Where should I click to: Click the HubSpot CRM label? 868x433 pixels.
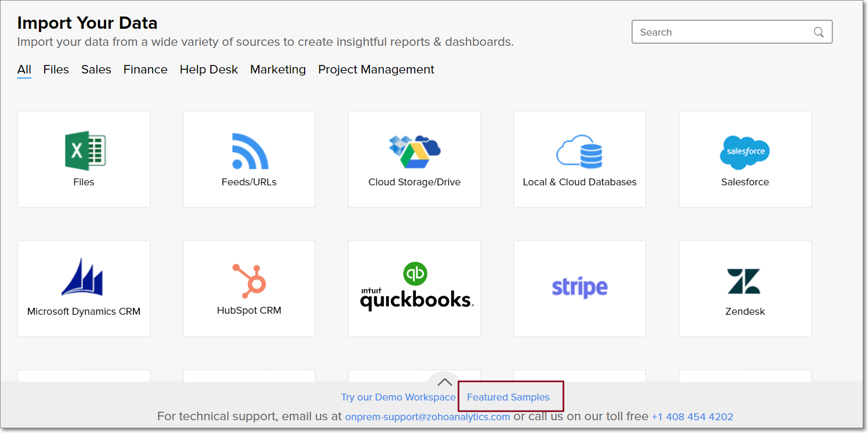tap(249, 311)
